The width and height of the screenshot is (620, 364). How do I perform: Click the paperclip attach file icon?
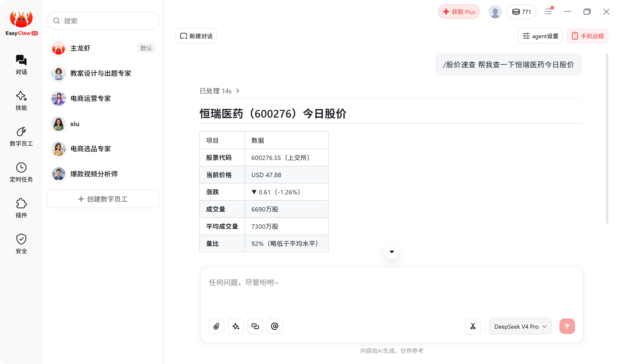point(216,326)
